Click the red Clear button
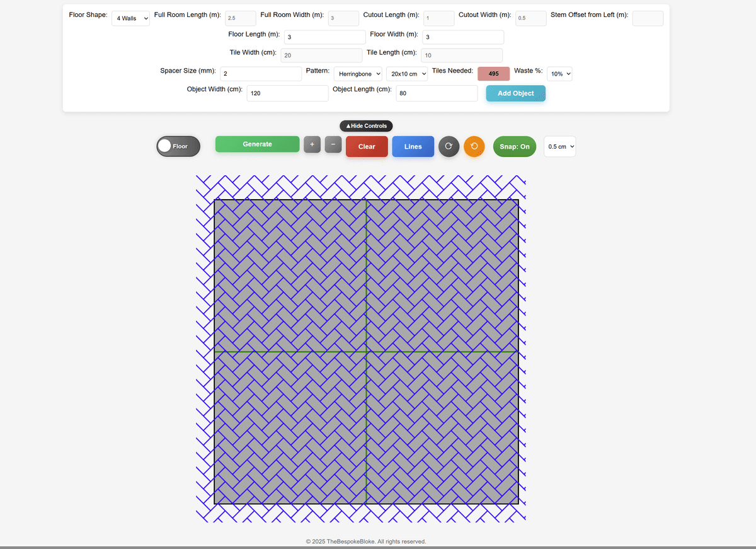This screenshot has width=756, height=549. [367, 146]
